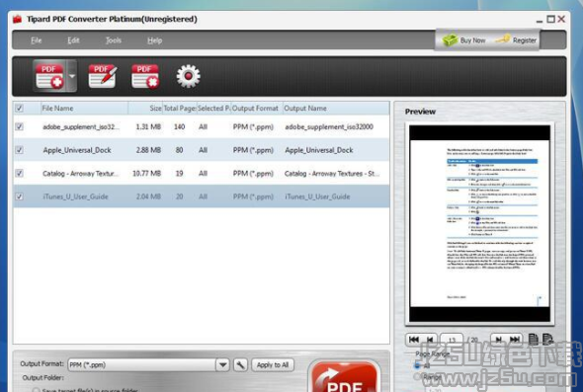Image resolution: width=583 pixels, height=392 pixels.
Task: Uncheck the adobe_supplement_iso32 file checkbox
Action: click(x=19, y=126)
